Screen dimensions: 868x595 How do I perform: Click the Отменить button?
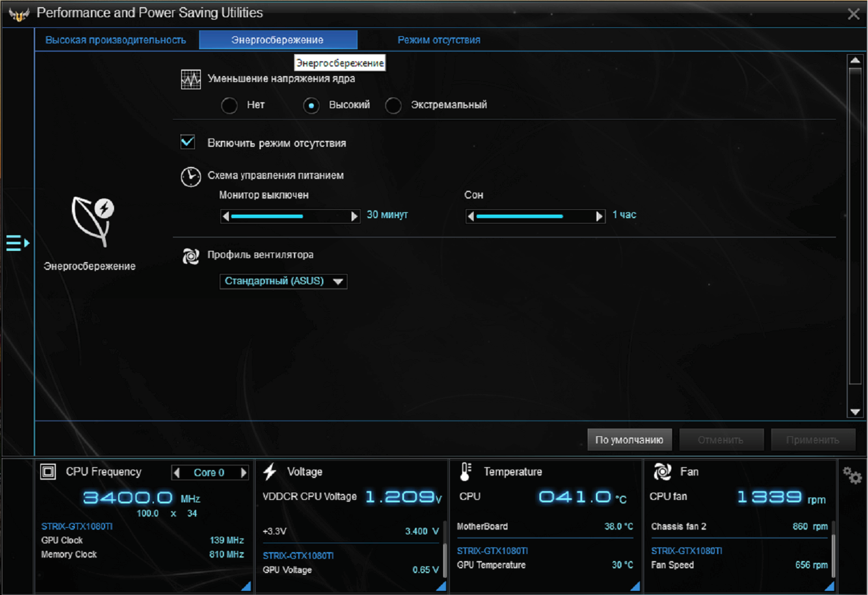[721, 440]
